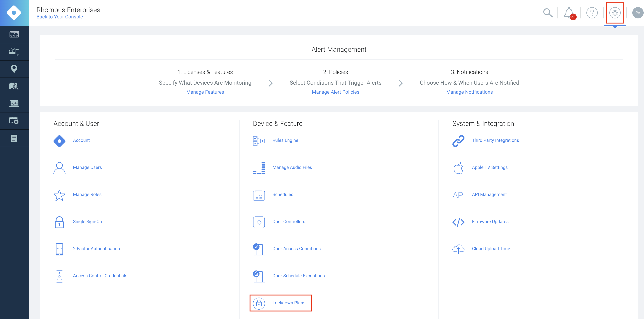This screenshot has width=644, height=319.
Task: Click the map investigation icon in sidebar
Action: tap(14, 86)
